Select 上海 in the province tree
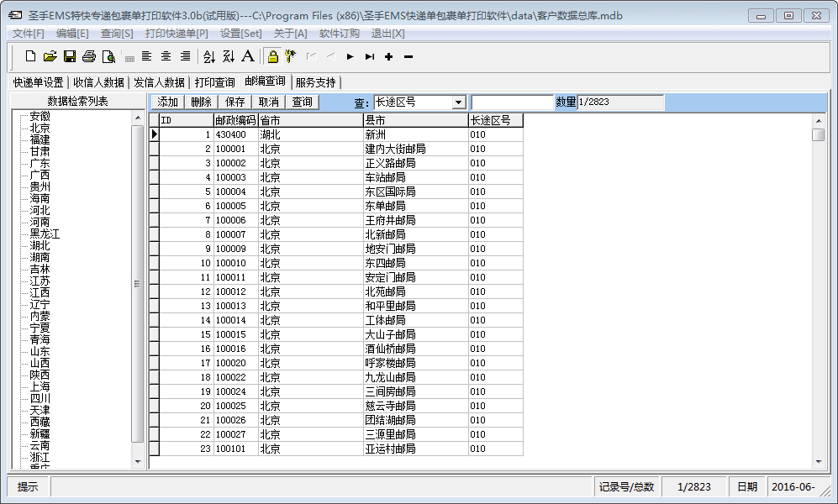Image resolution: width=838 pixels, height=504 pixels. 40,386
